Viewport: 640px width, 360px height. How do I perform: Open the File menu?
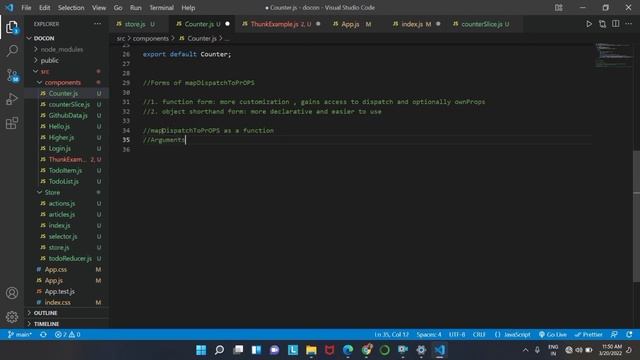26,8
